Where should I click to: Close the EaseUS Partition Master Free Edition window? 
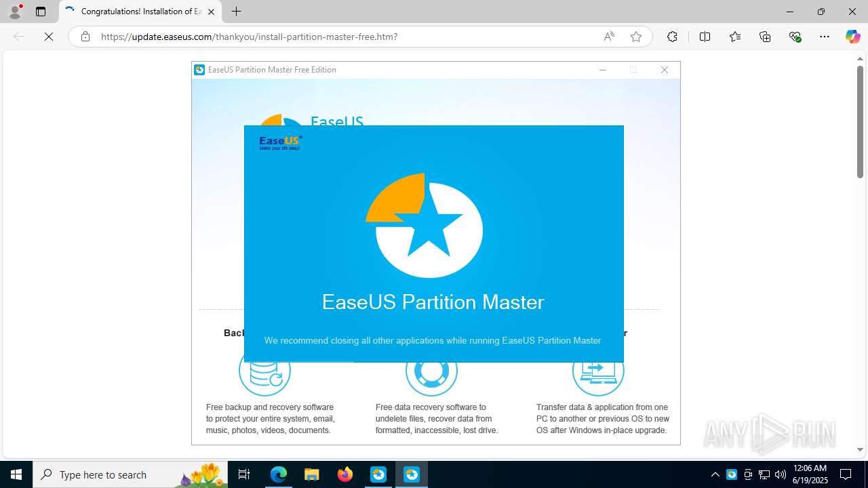[x=665, y=70]
